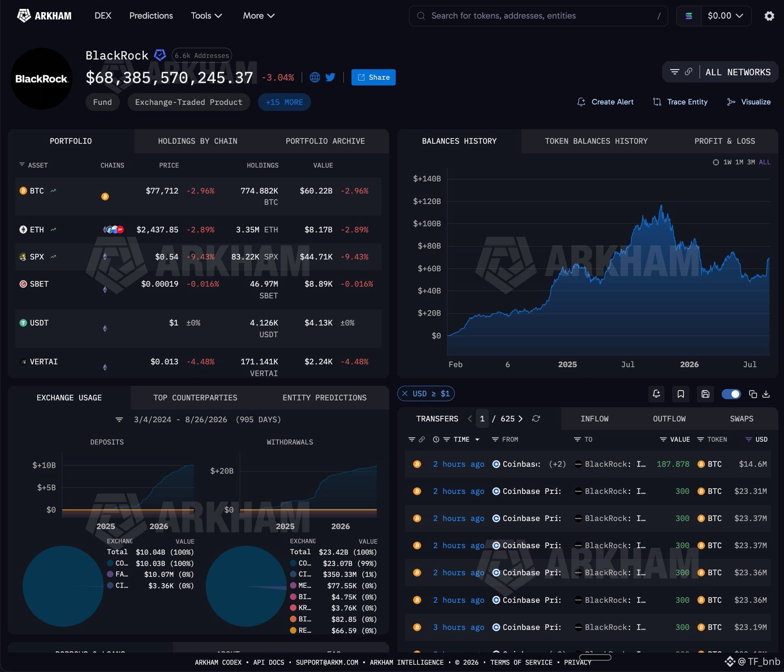Screen dimensions: 784x672
Task: Click the Share button
Action: (x=373, y=77)
